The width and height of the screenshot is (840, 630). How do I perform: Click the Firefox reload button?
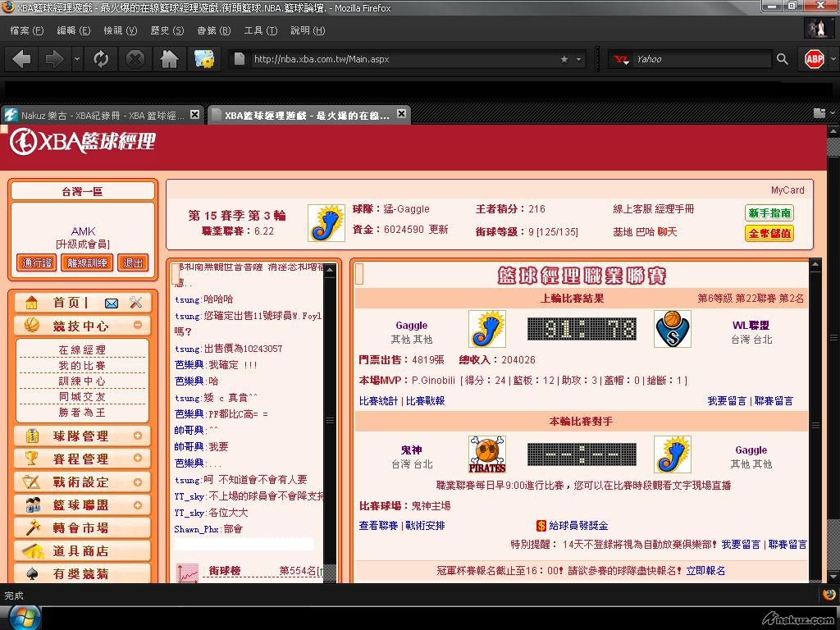pos(101,59)
